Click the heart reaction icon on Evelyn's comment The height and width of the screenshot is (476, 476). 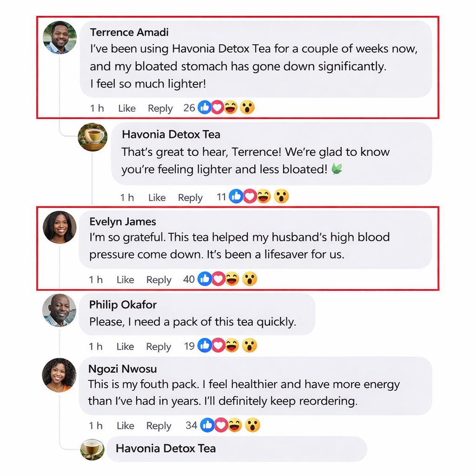(x=217, y=279)
